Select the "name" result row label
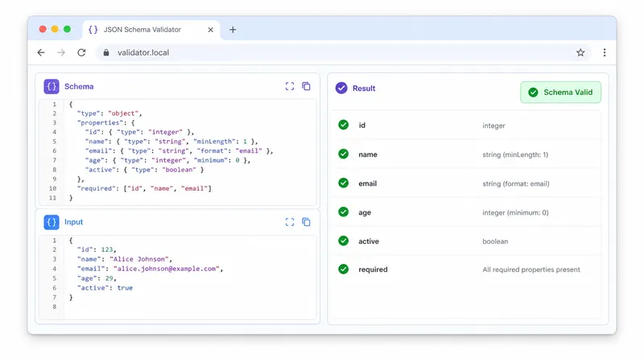Viewport: 644px width, 362px height. [x=368, y=154]
